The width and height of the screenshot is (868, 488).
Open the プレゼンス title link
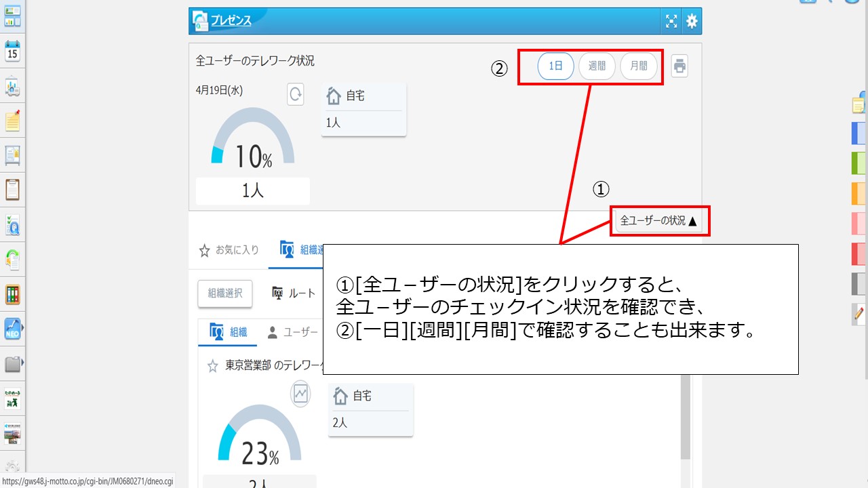click(x=231, y=20)
